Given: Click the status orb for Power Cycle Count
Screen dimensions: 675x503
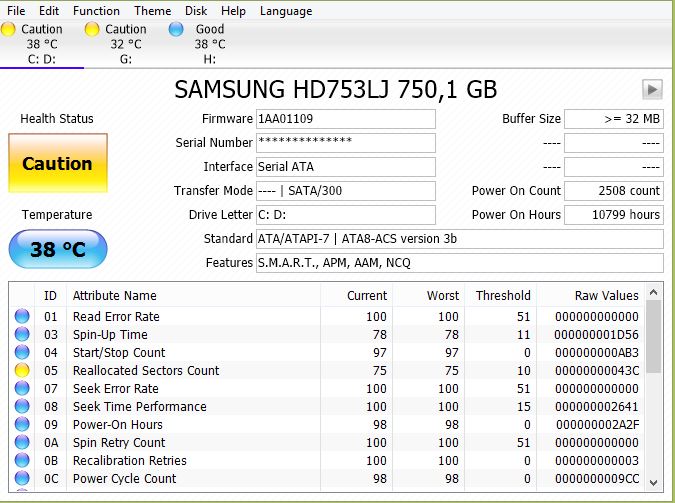Looking at the screenshot, I should (x=22, y=478).
